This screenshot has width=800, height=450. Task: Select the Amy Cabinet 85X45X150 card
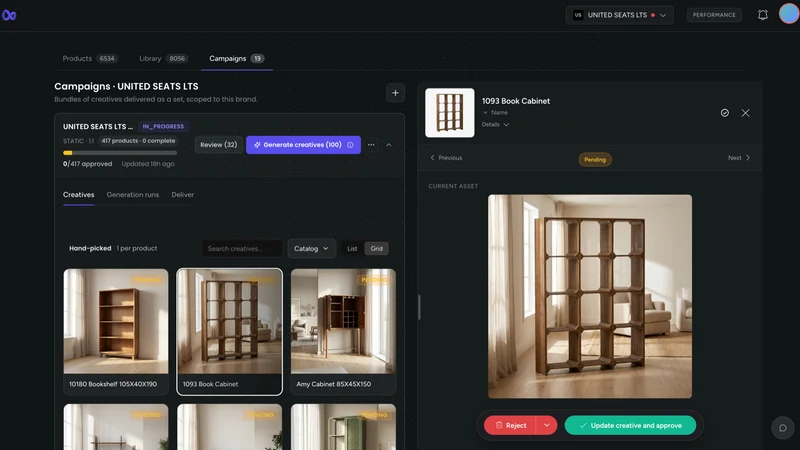point(343,332)
